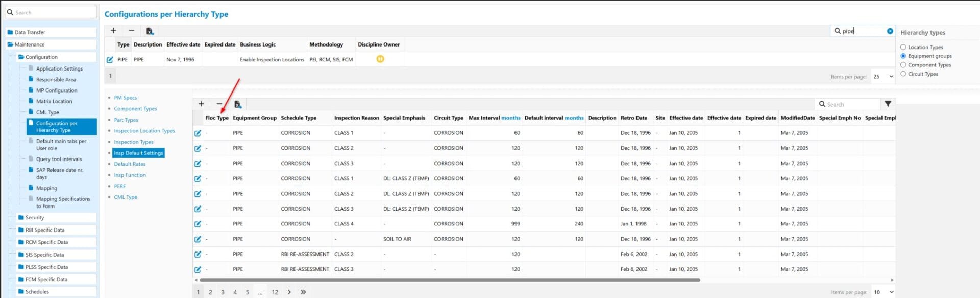This screenshot has width=980, height=298.
Task: Open Application Settings in the tree
Action: point(59,68)
